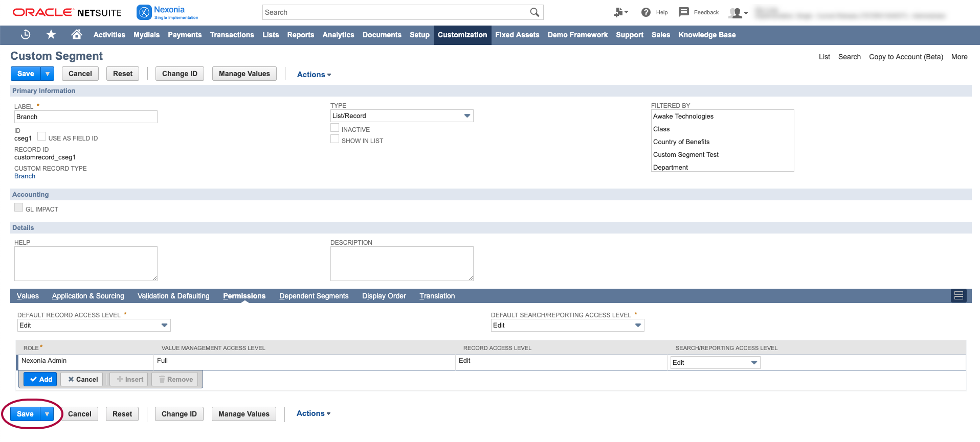Screen dimensions: 980x442
Task: Click the List link
Action: coord(824,57)
